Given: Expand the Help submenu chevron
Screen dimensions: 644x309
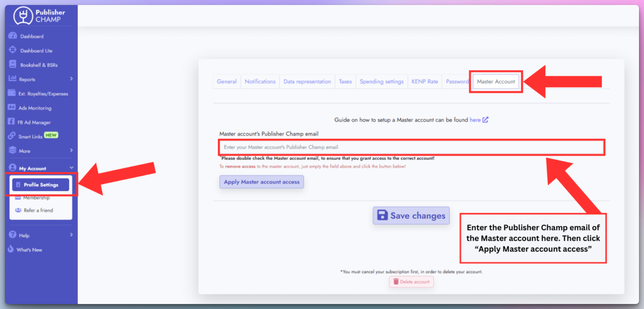Looking at the screenshot, I should click(x=72, y=235).
